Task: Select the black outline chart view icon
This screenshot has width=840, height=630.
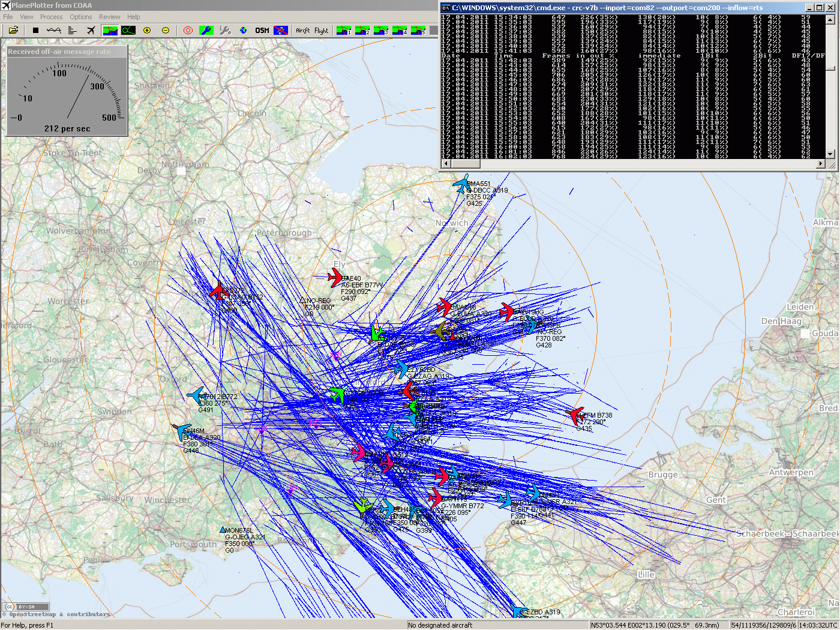Action: tap(128, 30)
